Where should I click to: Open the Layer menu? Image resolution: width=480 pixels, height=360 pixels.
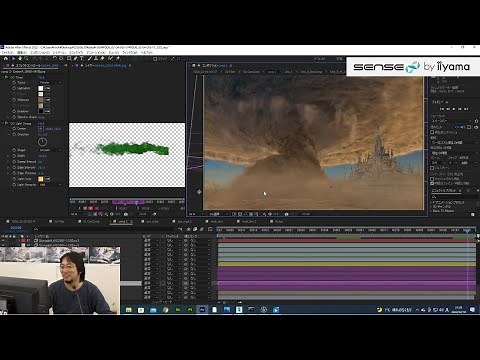tap(59, 53)
